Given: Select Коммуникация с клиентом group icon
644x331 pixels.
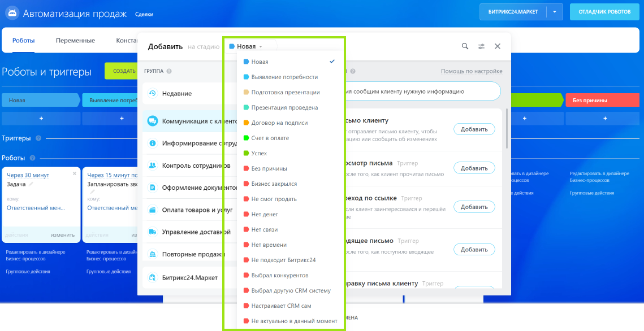Looking at the screenshot, I should [152, 121].
